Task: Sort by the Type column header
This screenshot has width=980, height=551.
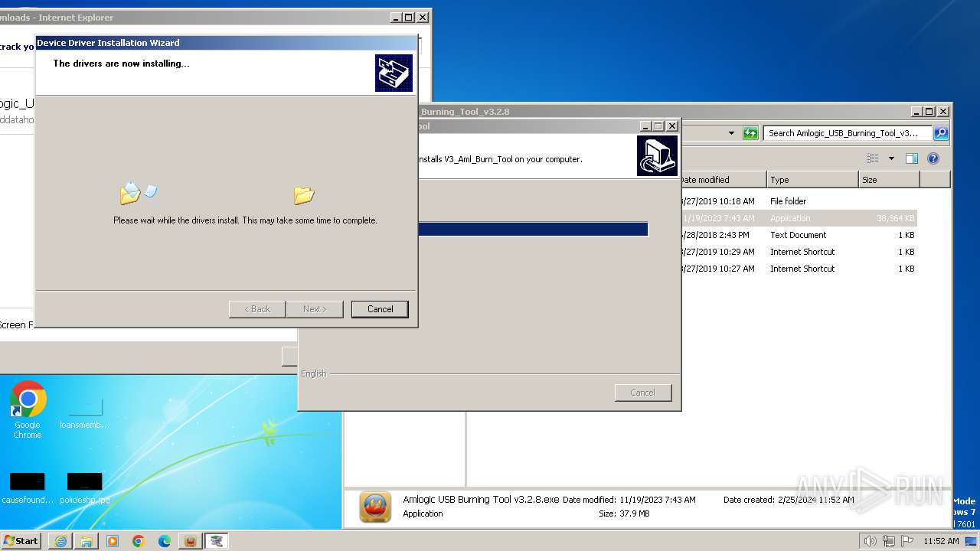Action: tap(812, 180)
